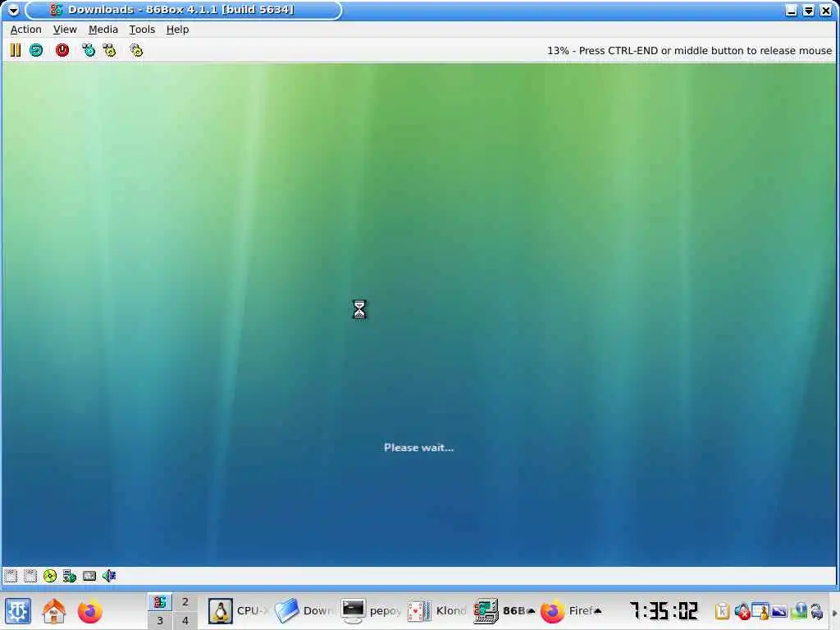Viewport: 840px width, 630px height.
Task: Click the tray icon with the blue info badge
Action: coord(799,610)
